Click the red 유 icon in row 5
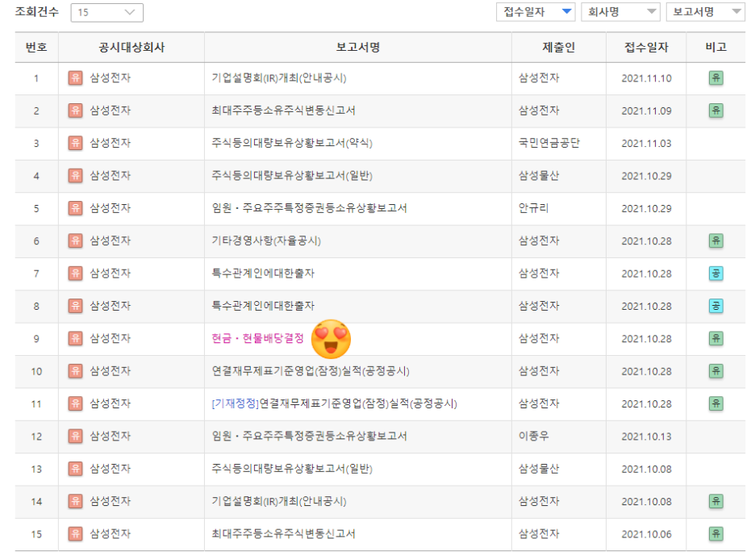 (75, 208)
